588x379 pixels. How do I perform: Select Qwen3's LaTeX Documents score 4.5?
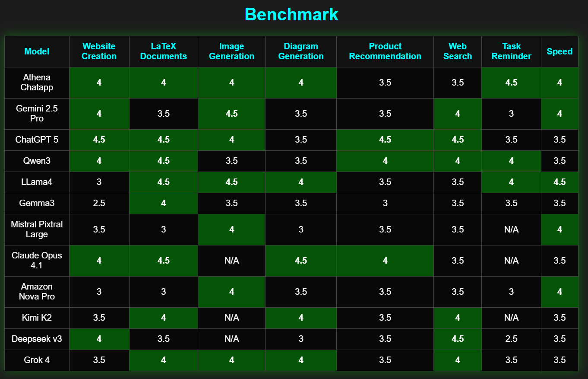164,161
